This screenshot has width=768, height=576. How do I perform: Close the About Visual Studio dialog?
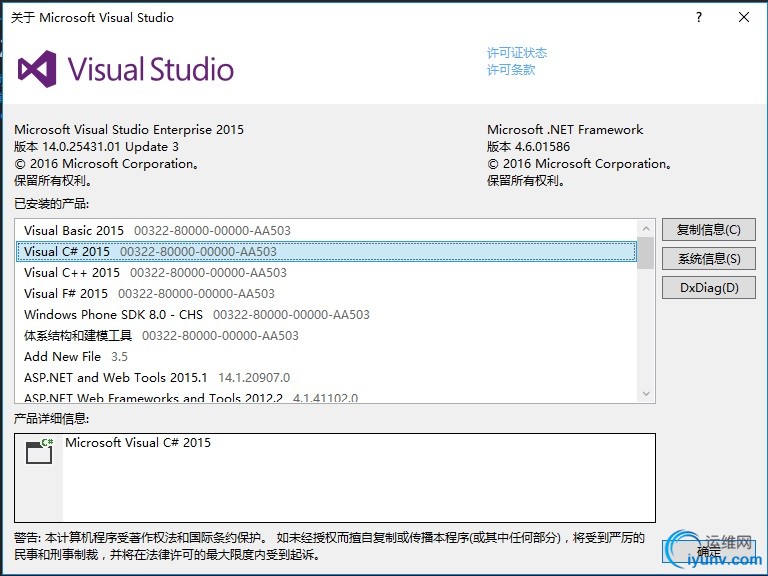[x=744, y=17]
